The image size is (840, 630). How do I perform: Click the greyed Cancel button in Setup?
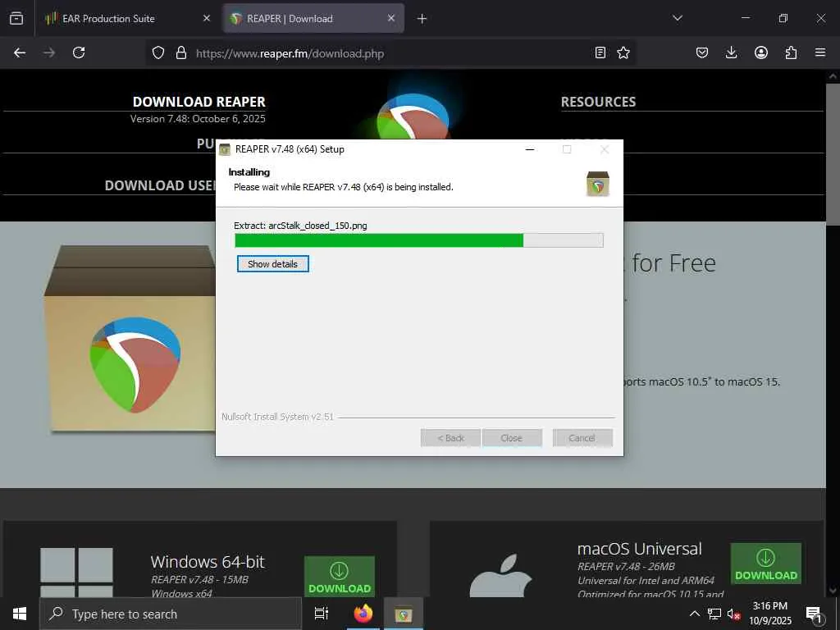(582, 438)
